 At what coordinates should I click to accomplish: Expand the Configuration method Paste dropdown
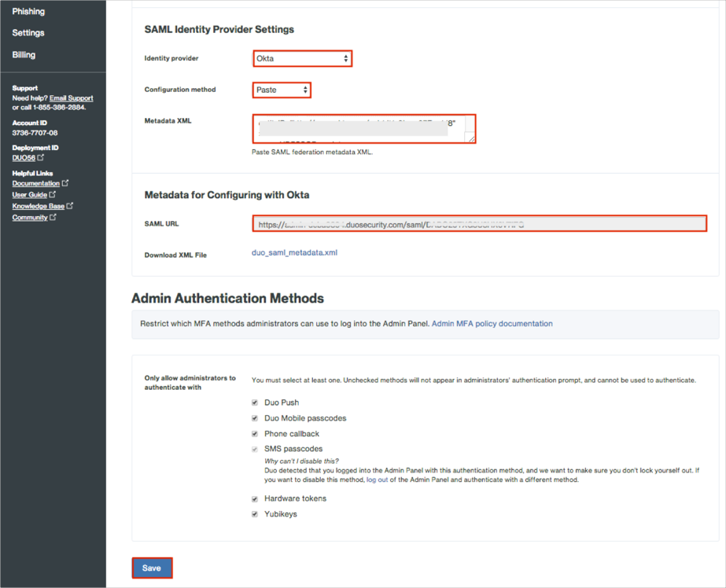click(x=282, y=90)
